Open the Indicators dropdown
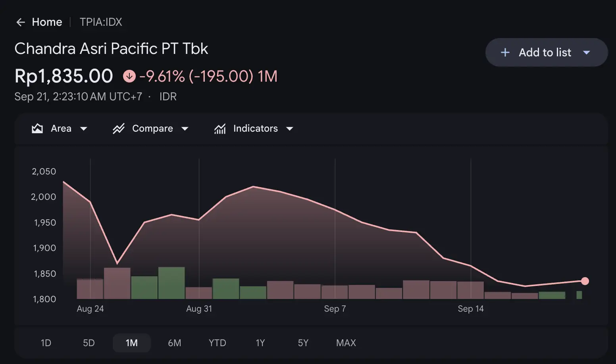This screenshot has height=364, width=616. click(x=254, y=128)
